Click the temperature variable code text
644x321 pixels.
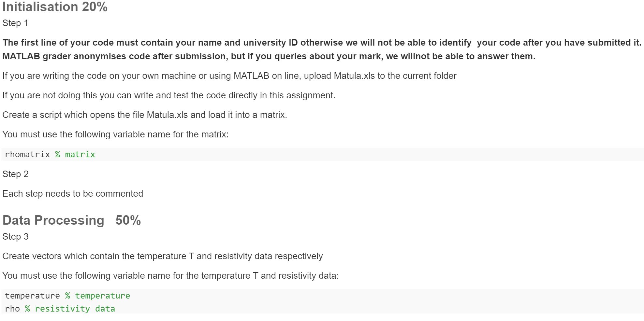tap(32, 296)
